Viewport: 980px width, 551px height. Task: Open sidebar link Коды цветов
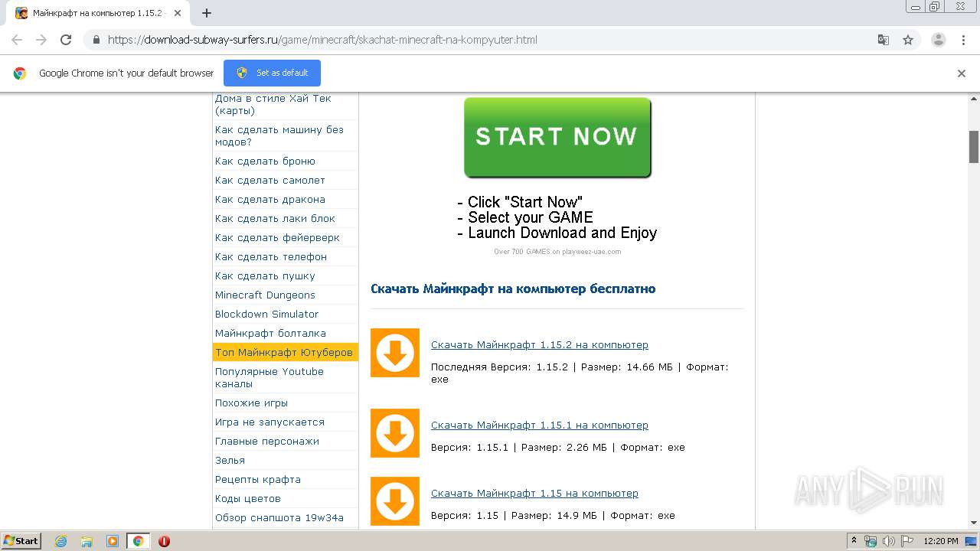(x=248, y=499)
